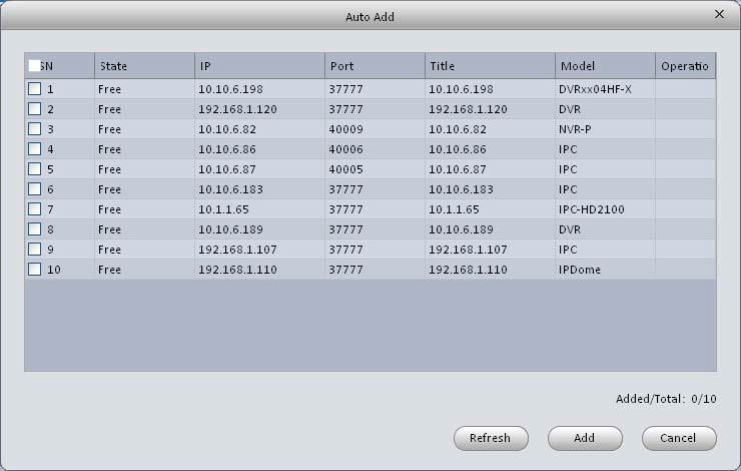741x471 pixels.
Task: Select checkbox for device 192.168.1.120
Action: click(34, 108)
